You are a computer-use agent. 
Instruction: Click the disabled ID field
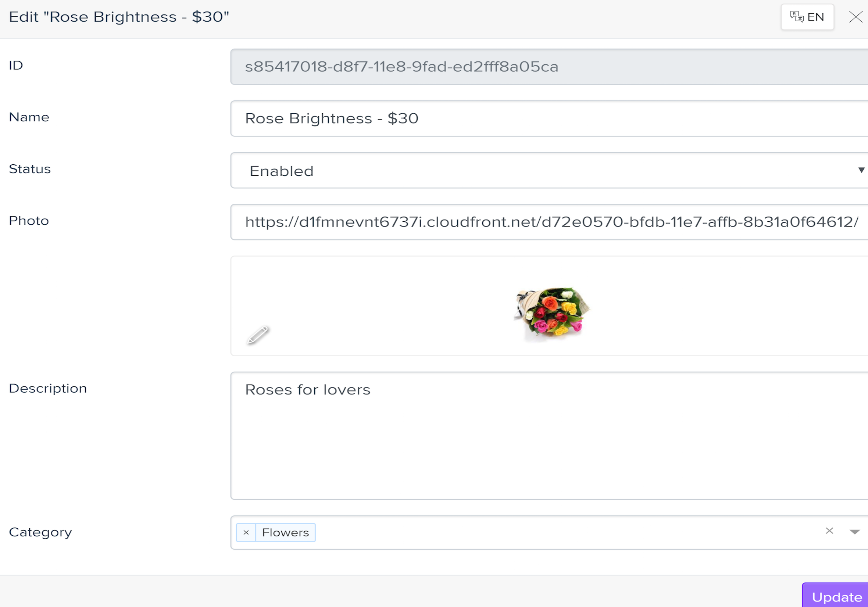(549, 67)
